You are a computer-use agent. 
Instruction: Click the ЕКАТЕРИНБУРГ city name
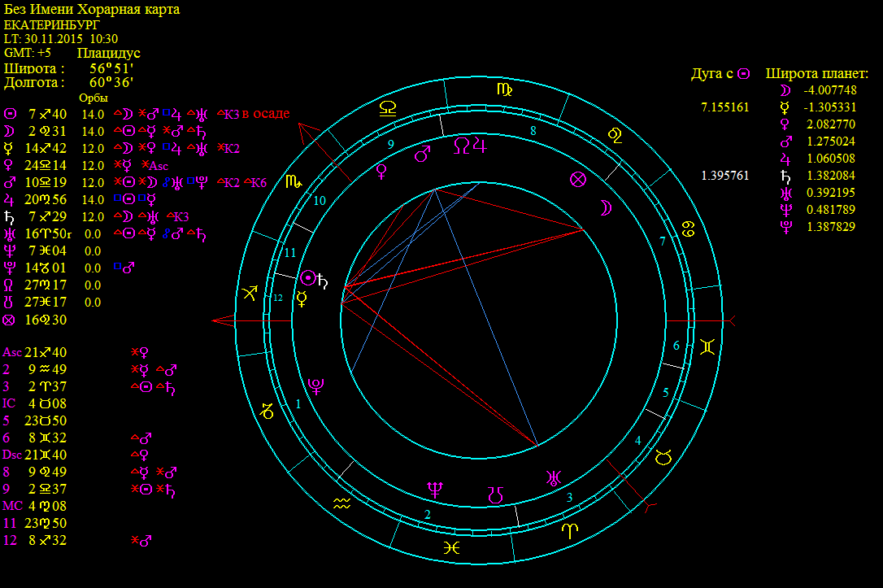[x=52, y=24]
